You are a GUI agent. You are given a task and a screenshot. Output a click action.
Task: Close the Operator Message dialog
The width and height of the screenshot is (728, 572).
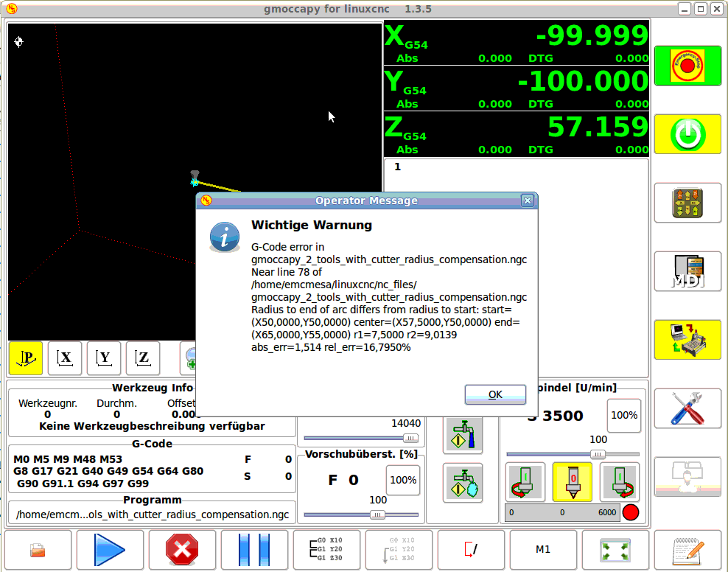click(x=528, y=200)
